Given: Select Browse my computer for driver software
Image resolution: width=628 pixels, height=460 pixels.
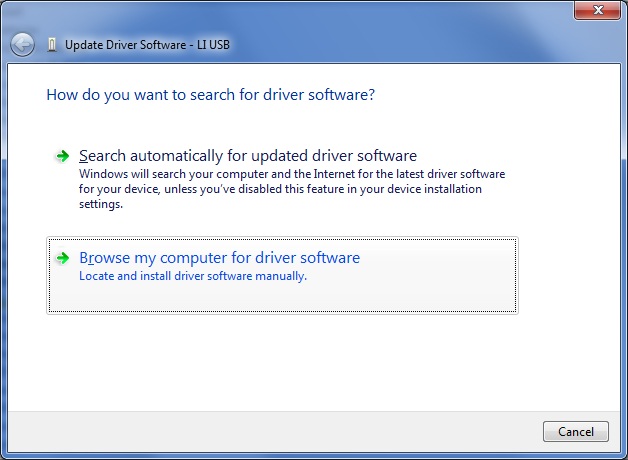Looking at the screenshot, I should tap(219, 258).
